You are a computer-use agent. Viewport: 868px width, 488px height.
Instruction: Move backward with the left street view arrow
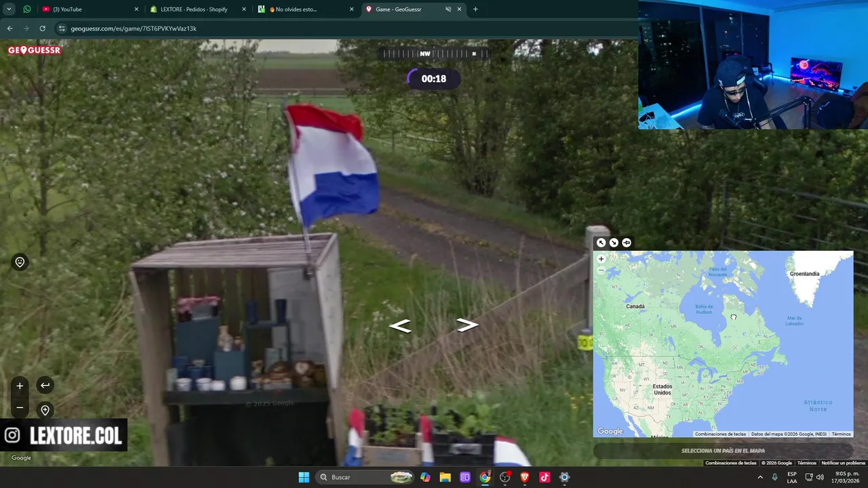coord(400,326)
